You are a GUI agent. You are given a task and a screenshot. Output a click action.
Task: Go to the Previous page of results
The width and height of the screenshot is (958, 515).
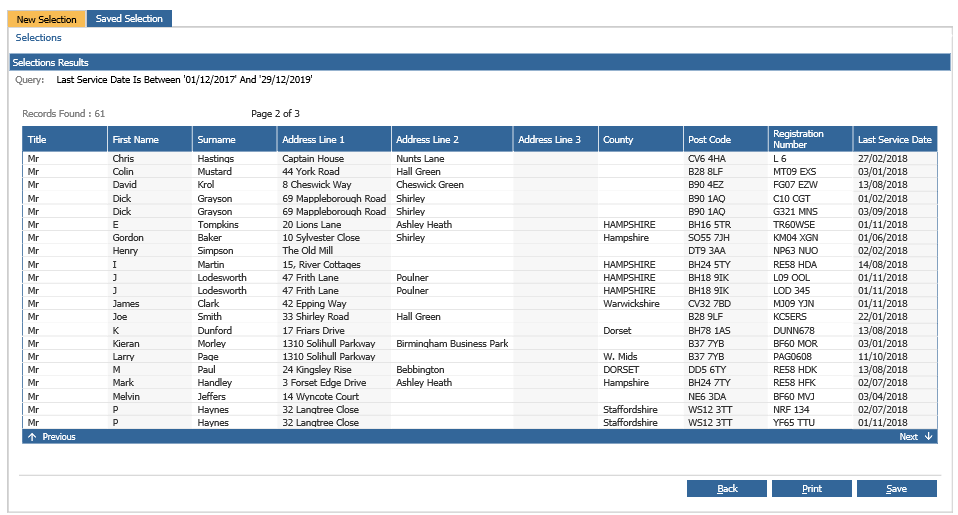[x=59, y=437]
